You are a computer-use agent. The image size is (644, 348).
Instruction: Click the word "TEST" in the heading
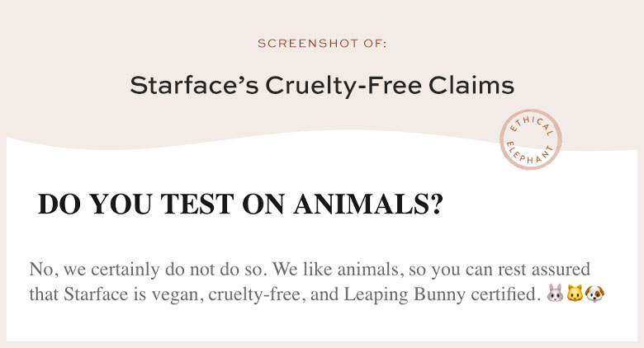[x=197, y=204]
